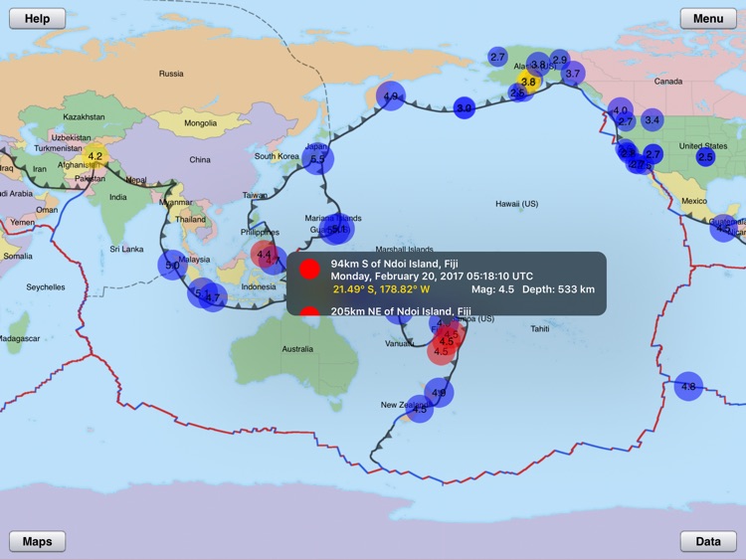Open the Data button
The image size is (746, 560).
pos(708,541)
